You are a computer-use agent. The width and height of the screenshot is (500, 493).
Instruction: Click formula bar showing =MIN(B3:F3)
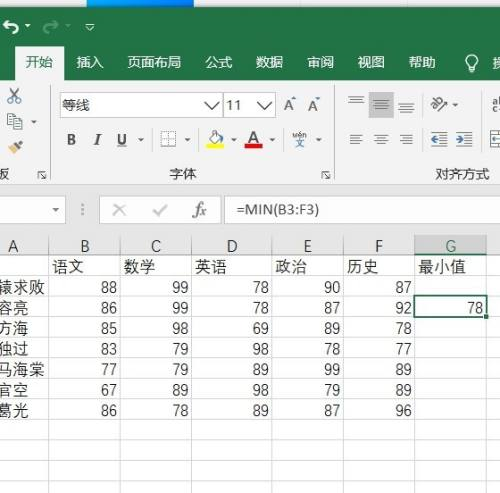pyautogui.click(x=362, y=210)
